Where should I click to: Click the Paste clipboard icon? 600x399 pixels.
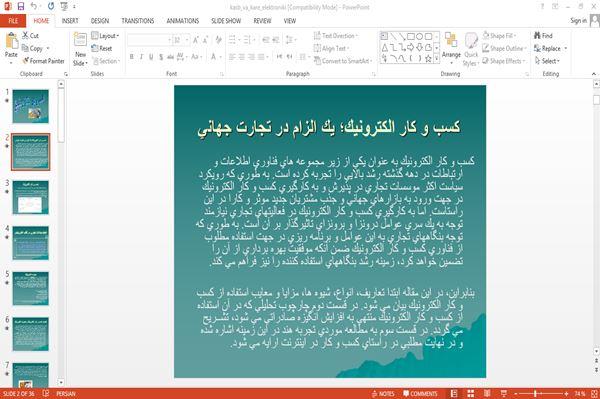[11, 41]
